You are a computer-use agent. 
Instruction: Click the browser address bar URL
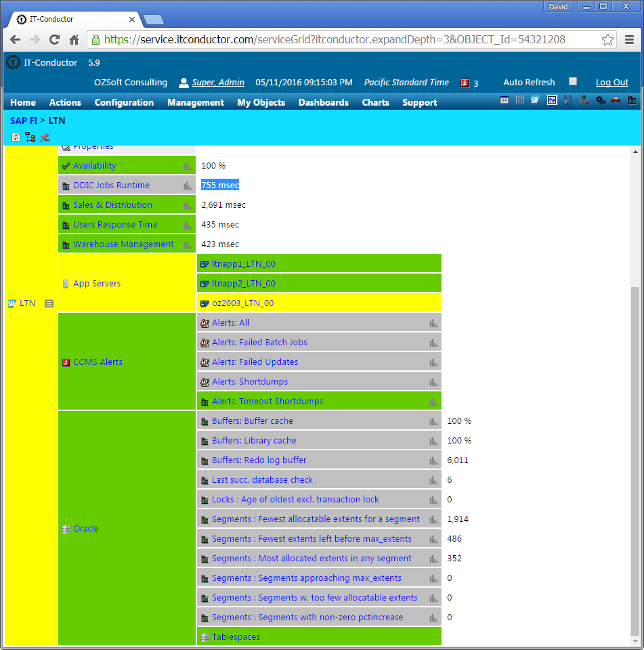click(335, 40)
